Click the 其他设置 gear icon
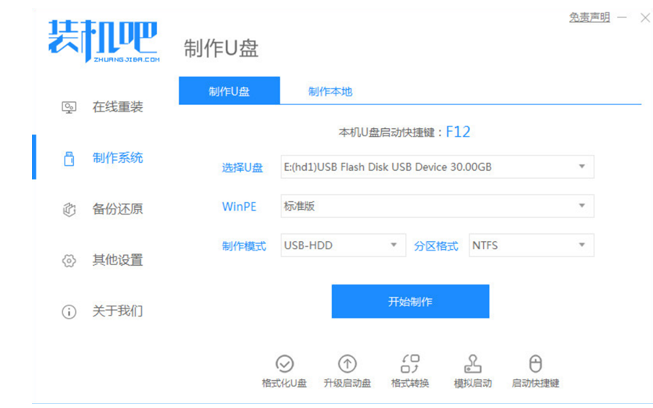 (69, 260)
